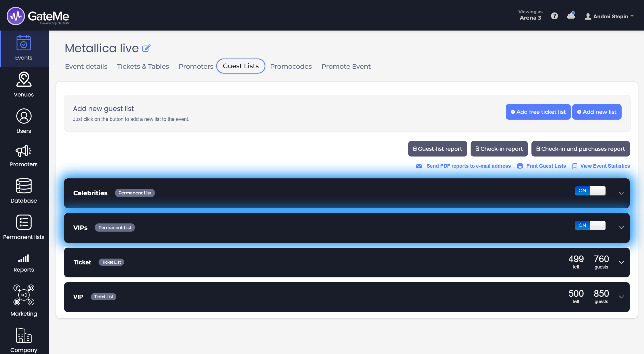
Task: Click the Print Guest Lists link
Action: pyautogui.click(x=546, y=166)
